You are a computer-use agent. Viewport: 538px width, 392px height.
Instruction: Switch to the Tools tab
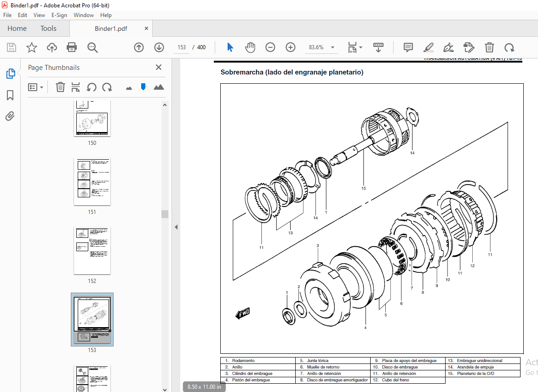pyautogui.click(x=48, y=29)
